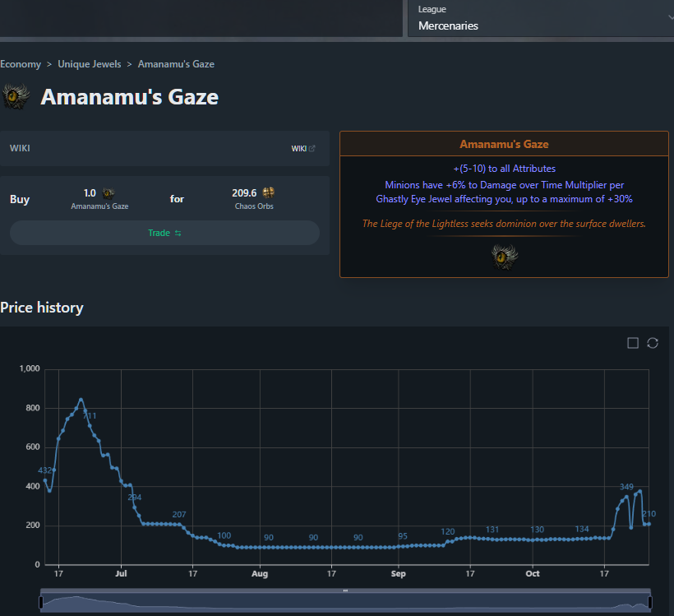Go to Economy breadcrumb link
This screenshot has width=674, height=616.
point(21,64)
